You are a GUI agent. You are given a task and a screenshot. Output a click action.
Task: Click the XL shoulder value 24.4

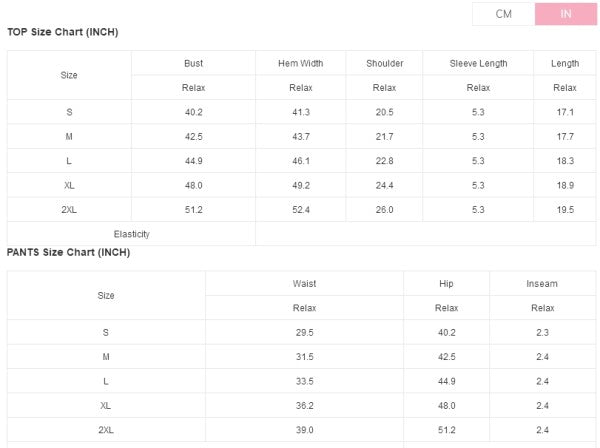384,185
